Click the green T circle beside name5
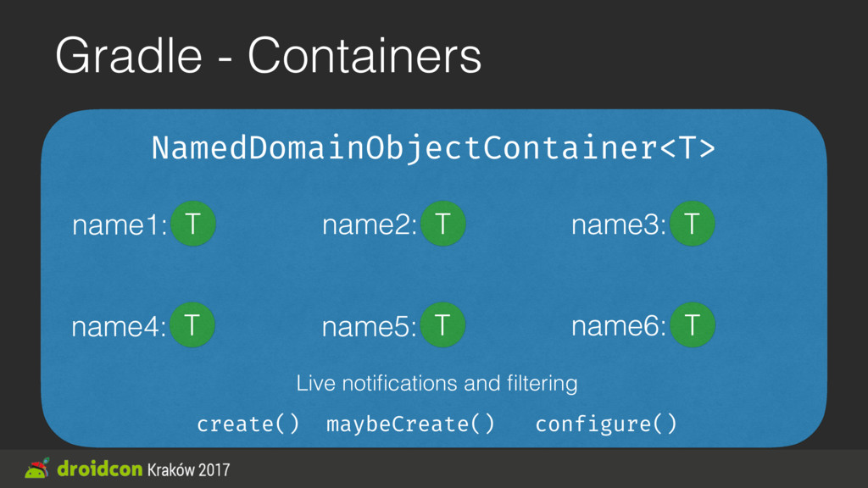 [x=442, y=324]
